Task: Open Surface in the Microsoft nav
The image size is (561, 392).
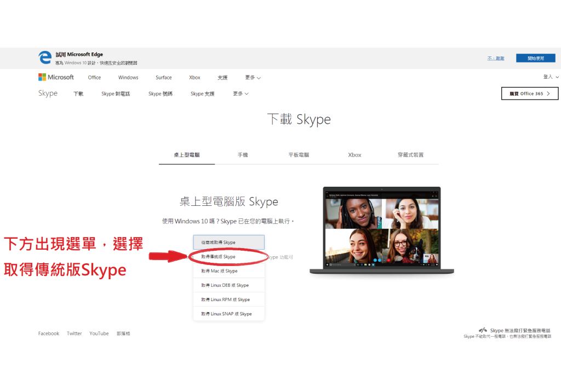Action: pyautogui.click(x=163, y=78)
